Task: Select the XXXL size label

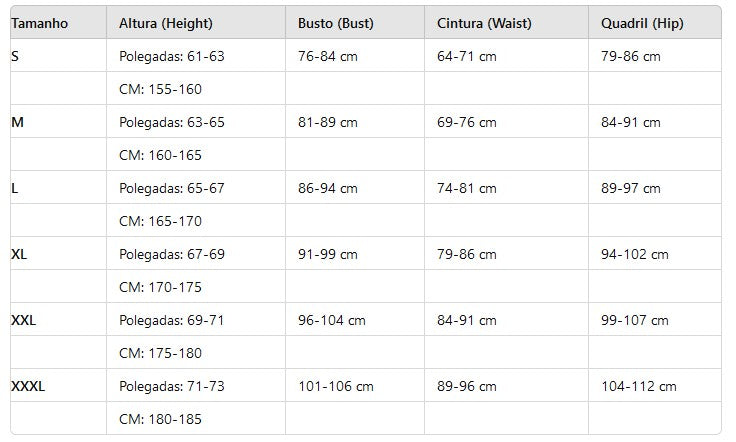Action: click(x=28, y=387)
